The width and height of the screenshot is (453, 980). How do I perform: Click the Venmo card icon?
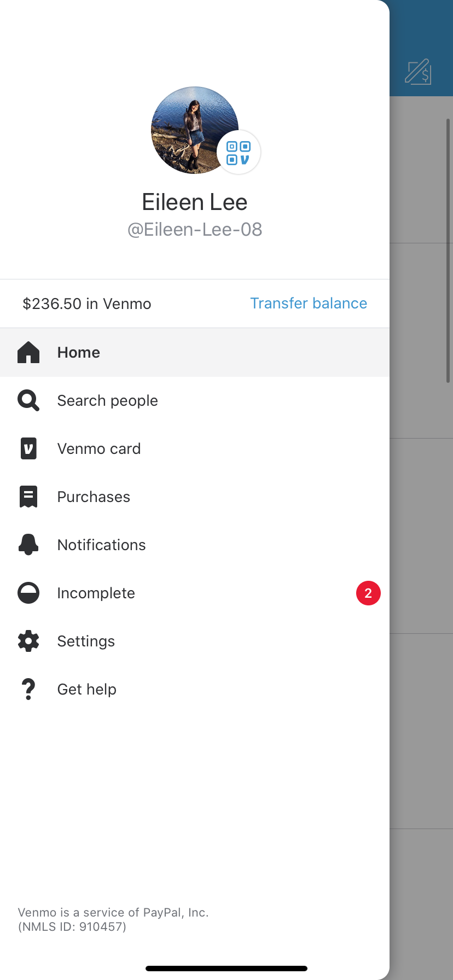28,448
